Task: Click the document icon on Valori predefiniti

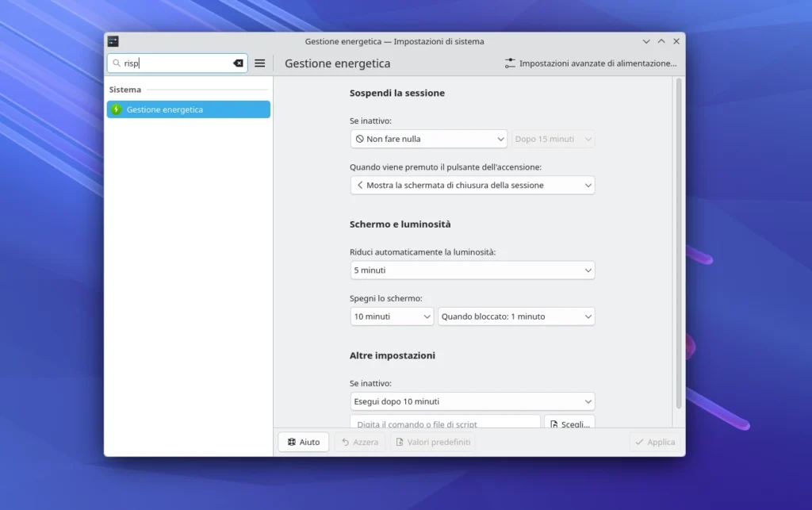Action: [400, 441]
